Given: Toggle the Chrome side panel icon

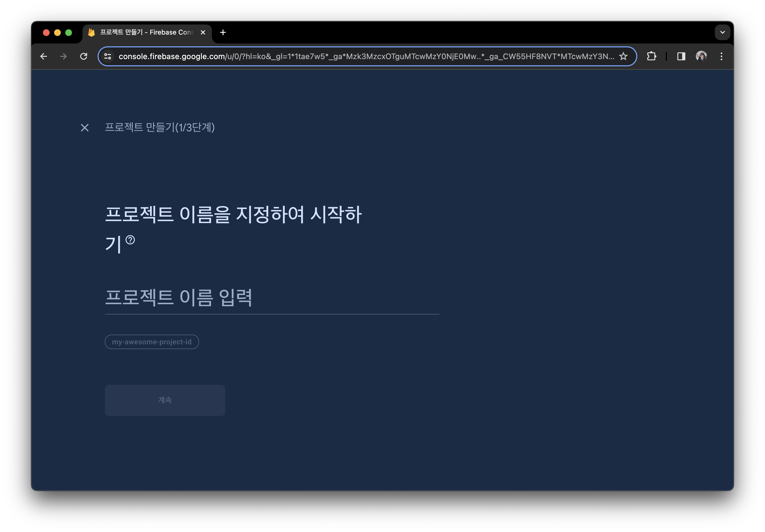Looking at the screenshot, I should tap(681, 56).
